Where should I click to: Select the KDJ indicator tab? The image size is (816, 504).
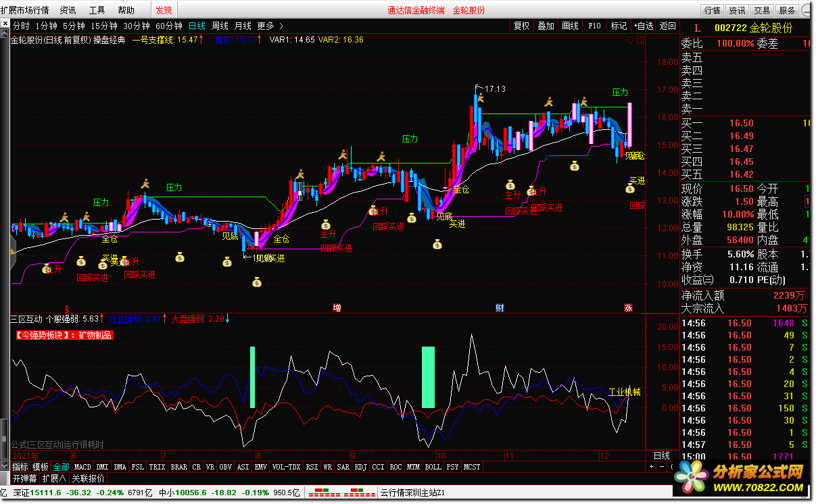click(360, 467)
